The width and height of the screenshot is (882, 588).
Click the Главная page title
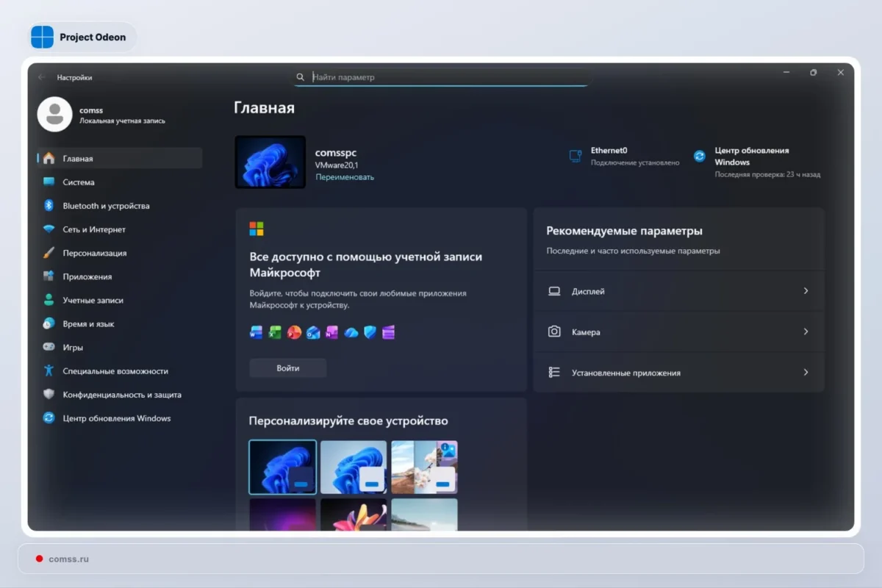click(x=264, y=108)
